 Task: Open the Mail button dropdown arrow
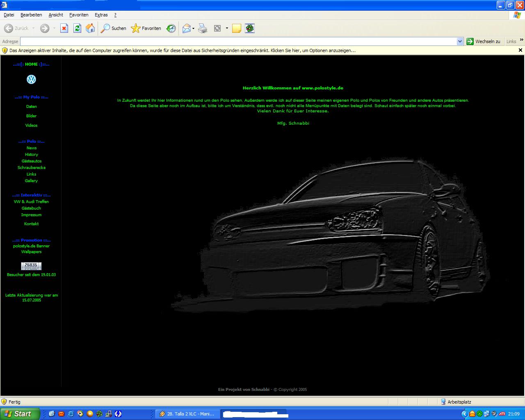coord(194,28)
